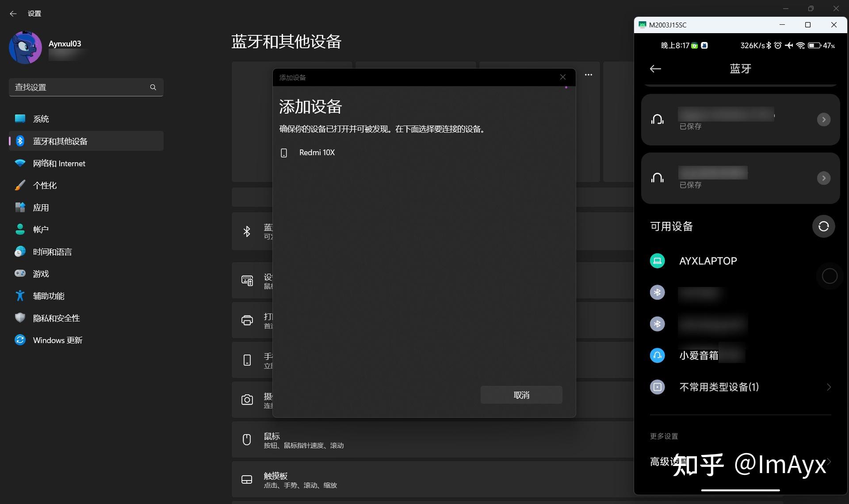The image size is (849, 504).
Task: Click the search magnifier icon
Action: (x=153, y=87)
